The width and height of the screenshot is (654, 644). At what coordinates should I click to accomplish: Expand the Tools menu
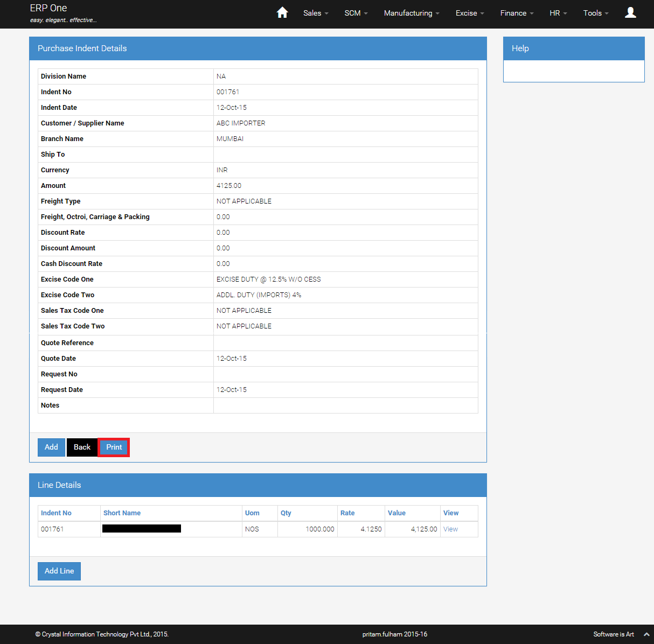coord(595,13)
